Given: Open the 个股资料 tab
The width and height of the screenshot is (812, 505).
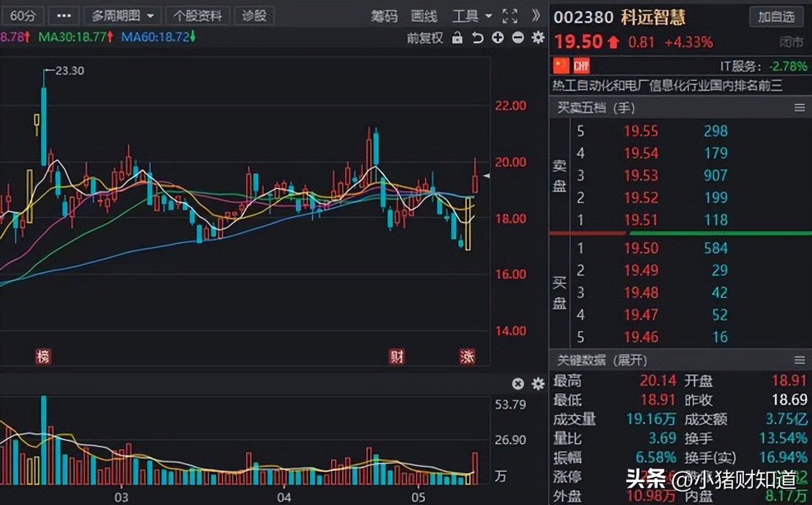Looking at the screenshot, I should [197, 15].
